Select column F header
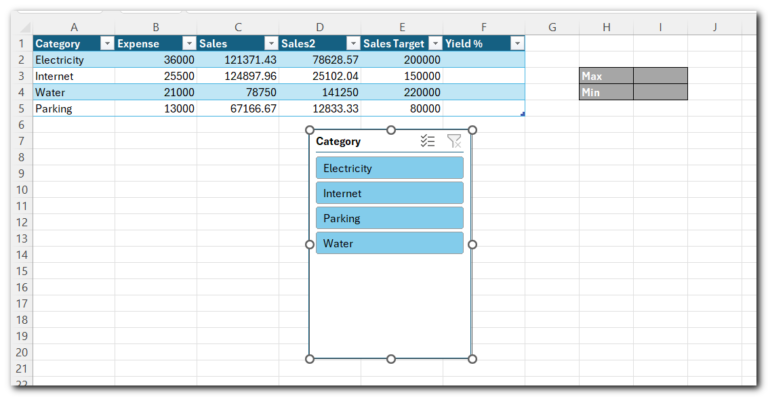The image size is (768, 397). pyautogui.click(x=484, y=27)
